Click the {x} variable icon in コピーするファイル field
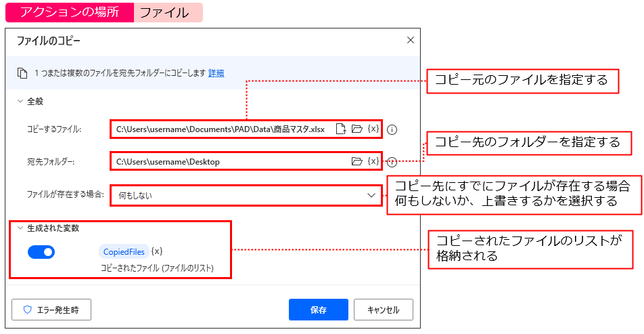 (373, 129)
